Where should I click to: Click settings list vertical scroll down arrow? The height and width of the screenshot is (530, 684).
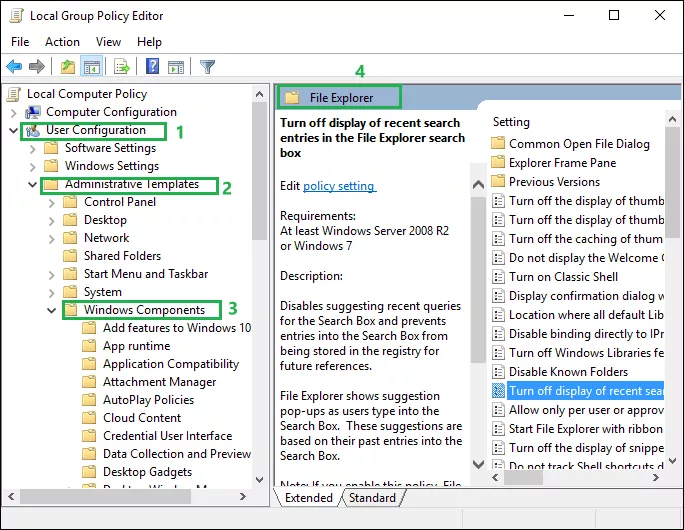[672, 461]
